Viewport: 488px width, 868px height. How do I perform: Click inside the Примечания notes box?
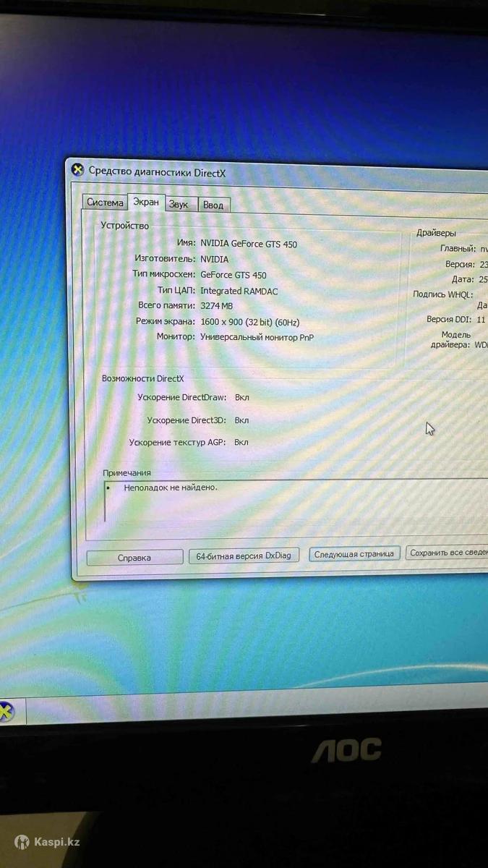pyautogui.click(x=289, y=503)
